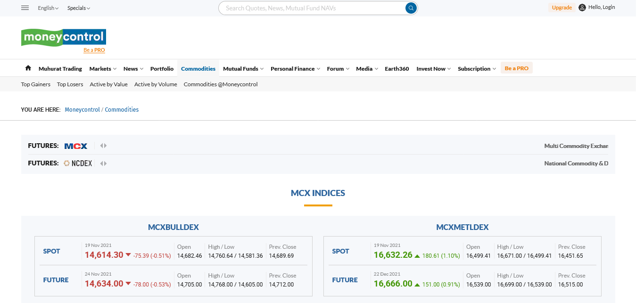Go to Top Gainers submenu

[36, 84]
